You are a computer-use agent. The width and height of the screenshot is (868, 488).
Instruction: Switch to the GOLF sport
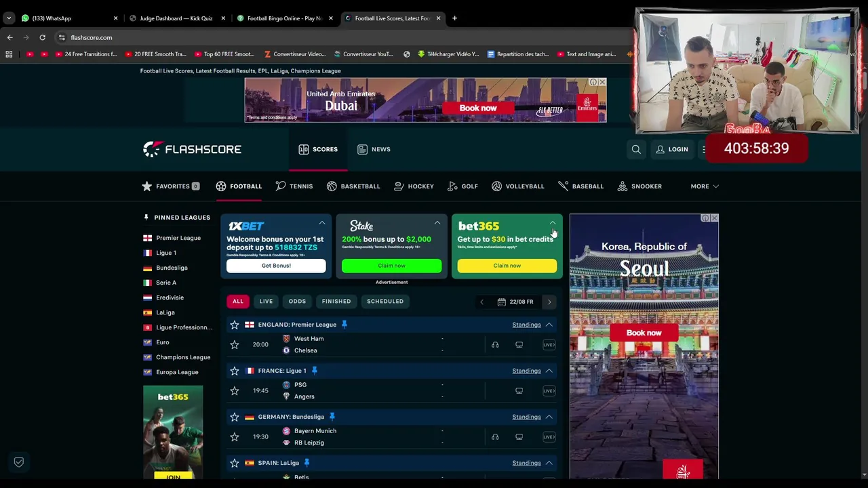point(462,186)
